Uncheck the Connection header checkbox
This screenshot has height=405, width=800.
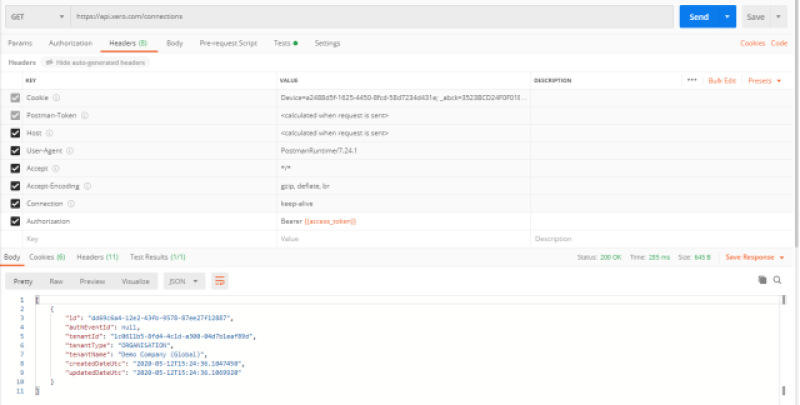[x=15, y=204]
